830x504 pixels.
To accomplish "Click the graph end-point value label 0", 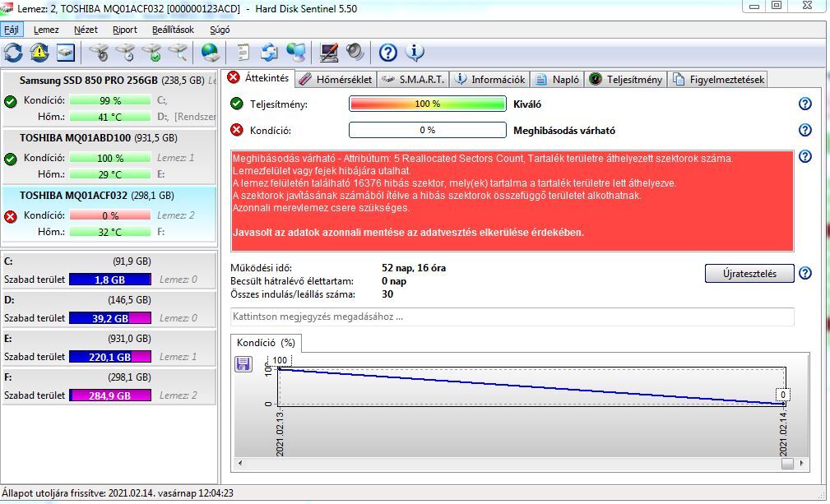I will point(783,395).
